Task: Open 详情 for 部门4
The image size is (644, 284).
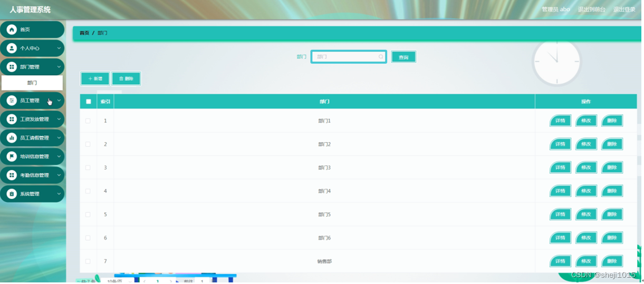Action: [560, 191]
